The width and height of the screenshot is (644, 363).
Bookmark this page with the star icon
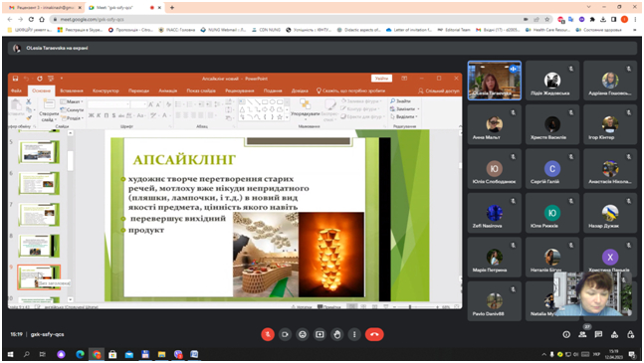click(x=546, y=19)
